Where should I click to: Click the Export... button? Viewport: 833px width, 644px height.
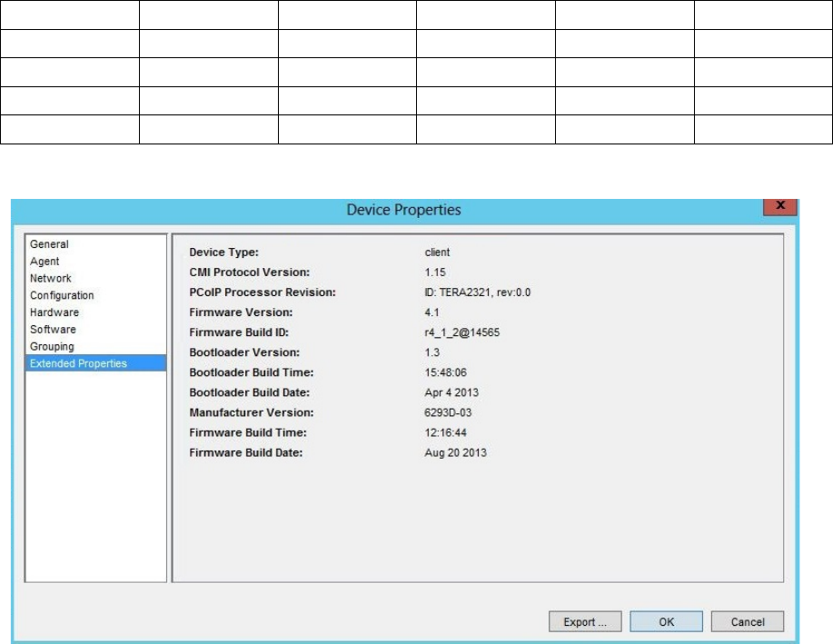pos(584,622)
